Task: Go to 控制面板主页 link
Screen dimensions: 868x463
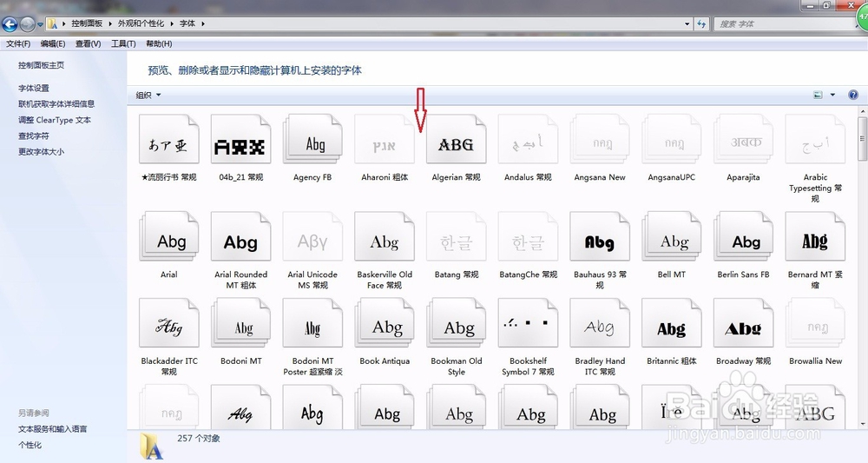Action: click(41, 65)
